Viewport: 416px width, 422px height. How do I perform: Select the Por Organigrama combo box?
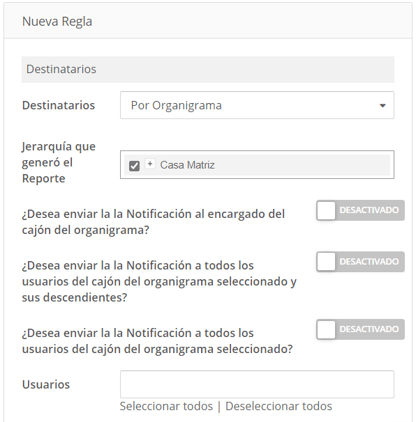[257, 105]
